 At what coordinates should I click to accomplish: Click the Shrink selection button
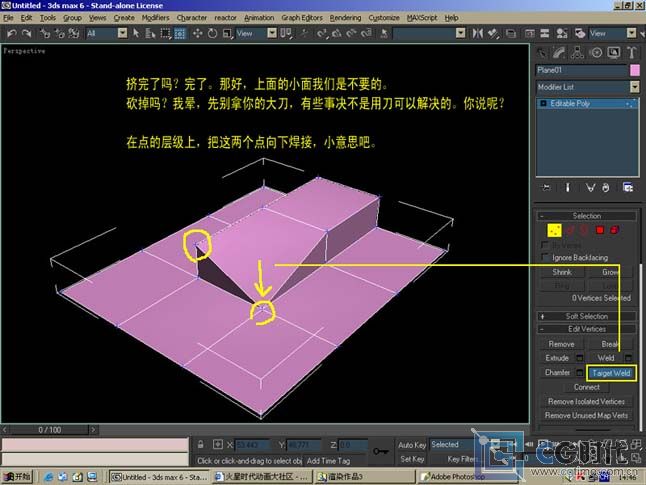[x=562, y=272]
